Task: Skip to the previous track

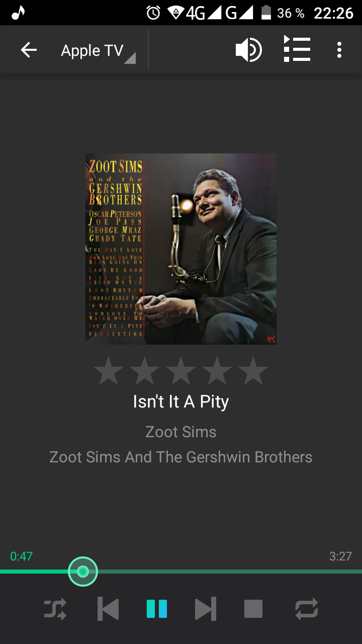Action: (x=108, y=609)
